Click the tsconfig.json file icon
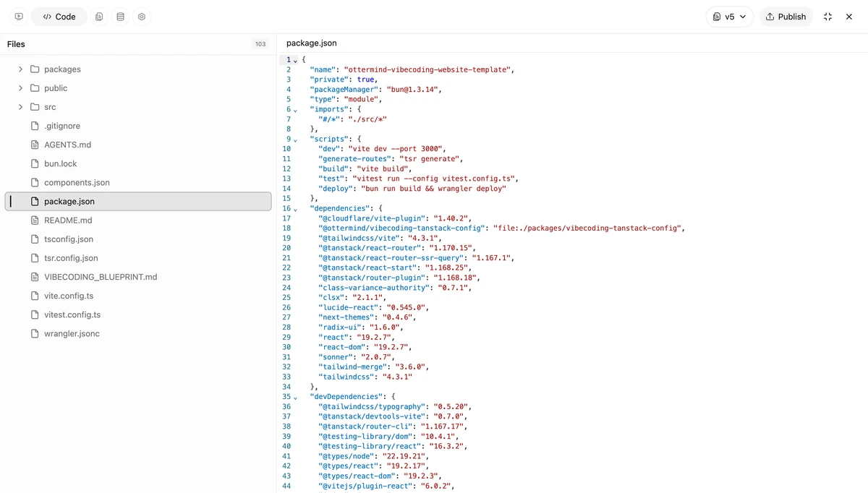This screenshot has height=493, width=868. coord(35,239)
